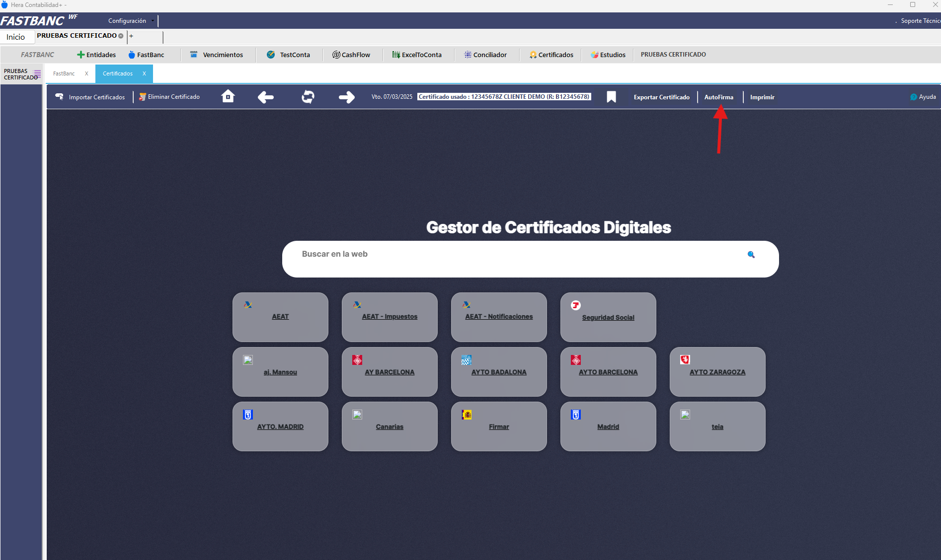The height and width of the screenshot is (560, 941).
Task: Click the Eliminar Certificado icon
Action: 143,97
